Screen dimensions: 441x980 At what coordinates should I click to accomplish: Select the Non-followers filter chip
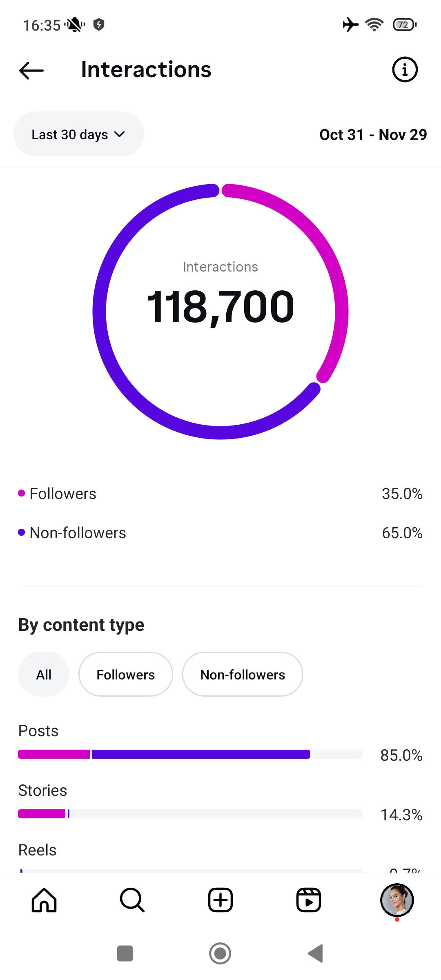click(243, 675)
